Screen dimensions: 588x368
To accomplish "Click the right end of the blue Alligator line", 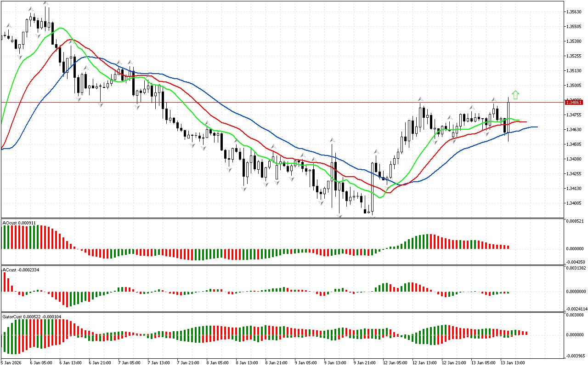I will 536,126.
